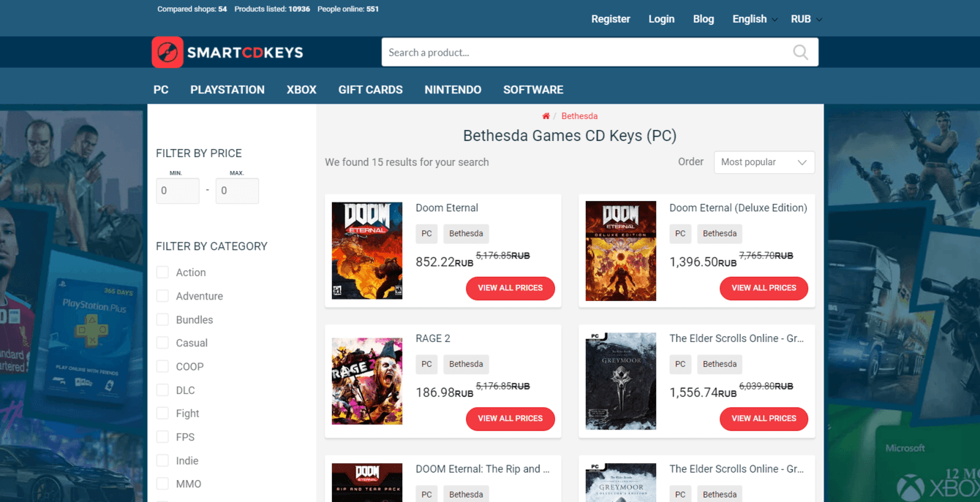The height and width of the screenshot is (502, 980).
Task: Click the PC tag under RAGE 2
Action: tap(426, 364)
